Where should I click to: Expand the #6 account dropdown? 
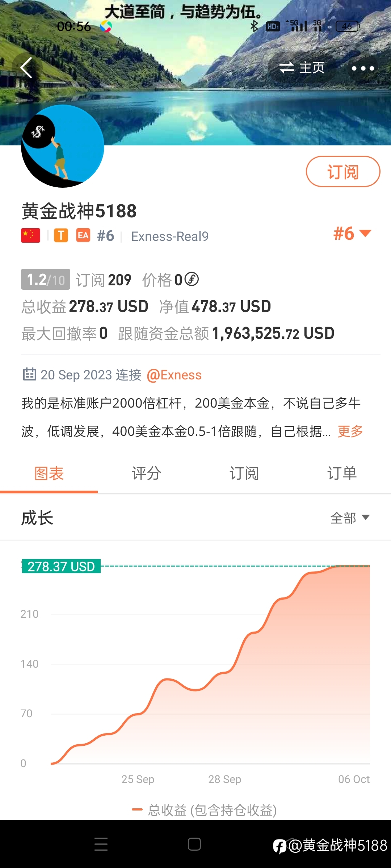[x=352, y=233]
